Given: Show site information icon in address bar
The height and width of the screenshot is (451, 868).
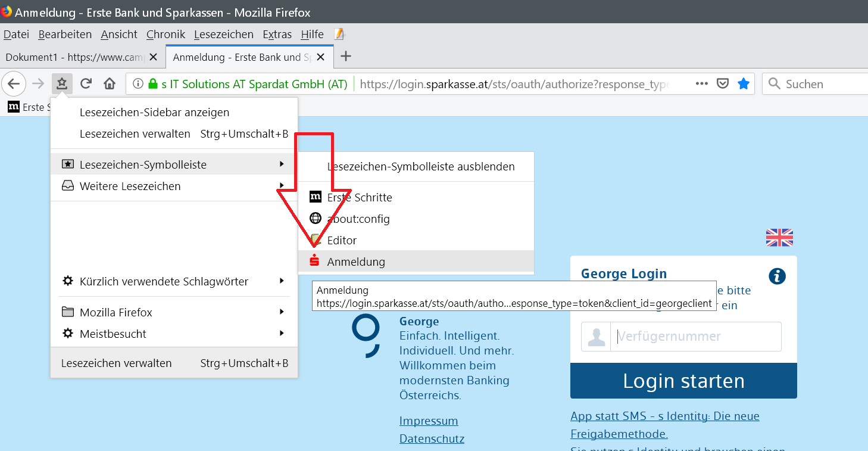Looking at the screenshot, I should pyautogui.click(x=138, y=84).
